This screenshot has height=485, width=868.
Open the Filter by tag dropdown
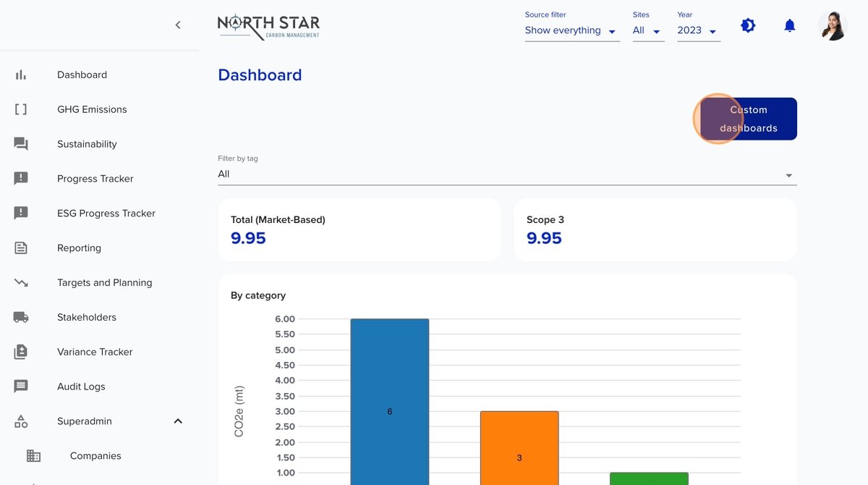tap(507, 174)
